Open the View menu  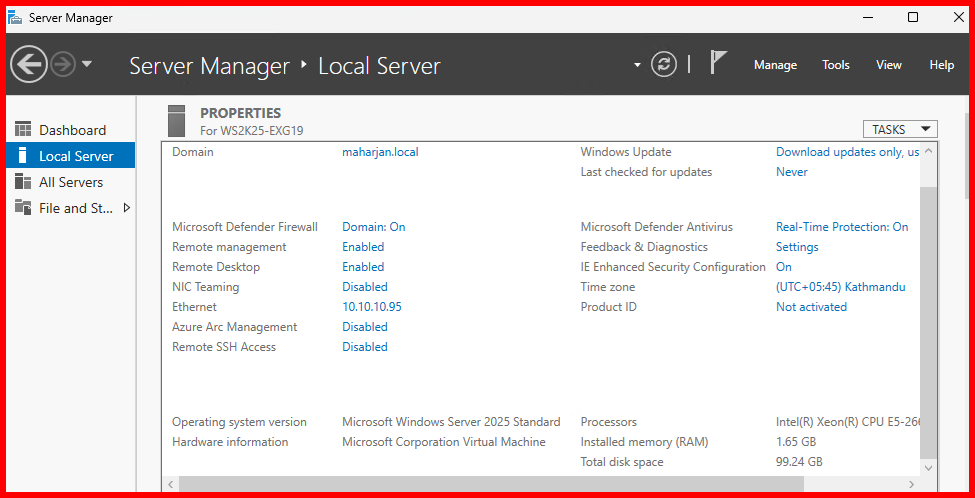[x=888, y=65]
